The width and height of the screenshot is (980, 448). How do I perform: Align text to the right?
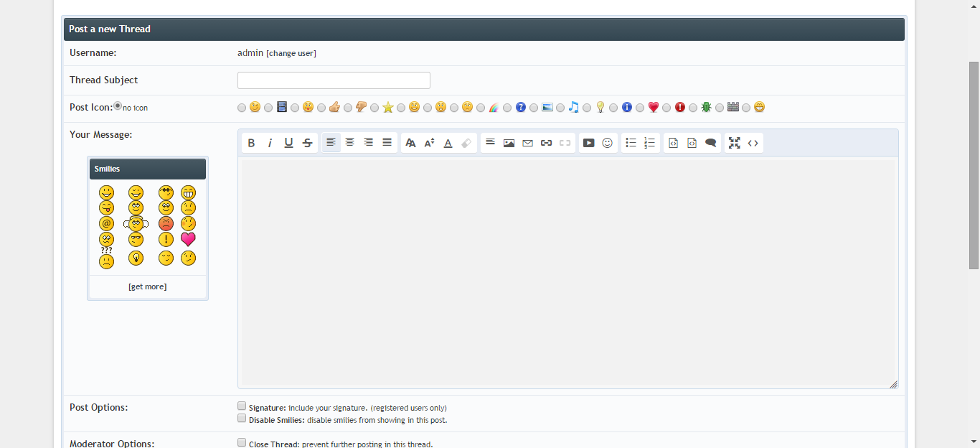click(368, 142)
